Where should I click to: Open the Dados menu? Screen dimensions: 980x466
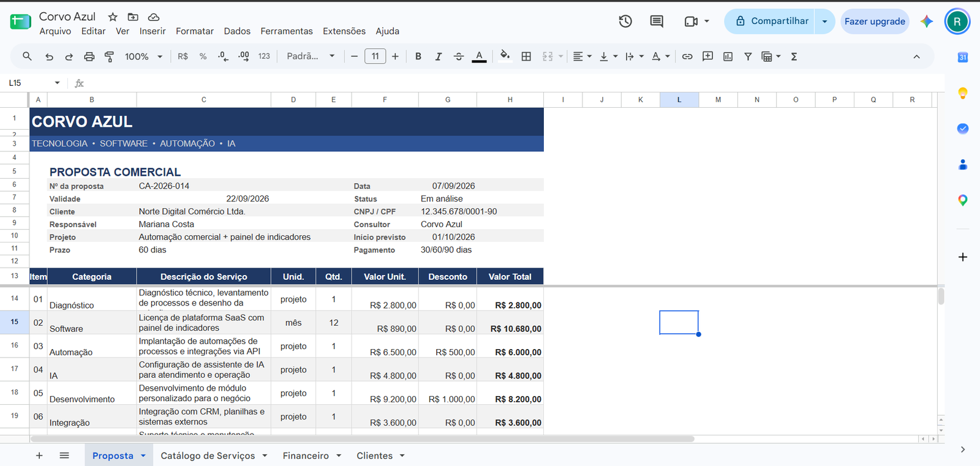tap(237, 31)
